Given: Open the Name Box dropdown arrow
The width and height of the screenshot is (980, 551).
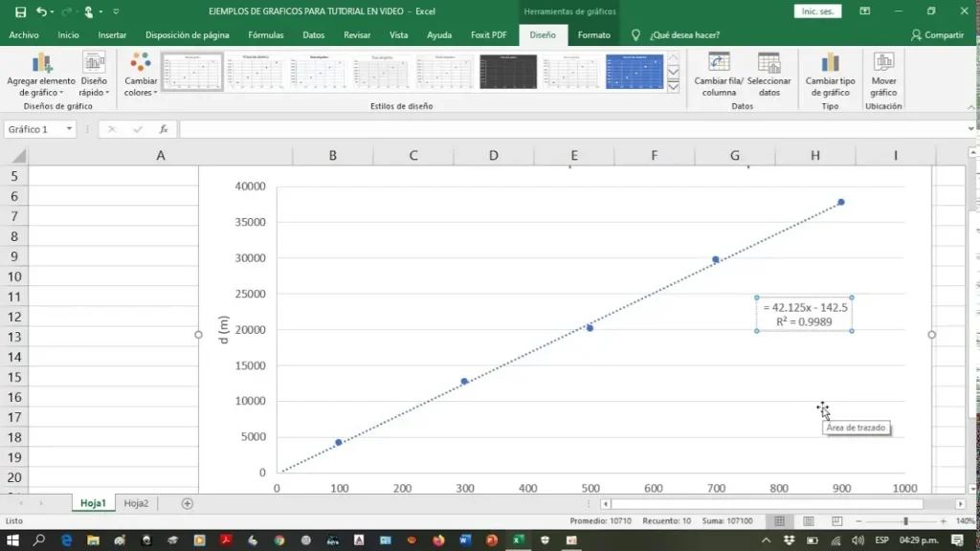Looking at the screenshot, I should click(69, 129).
